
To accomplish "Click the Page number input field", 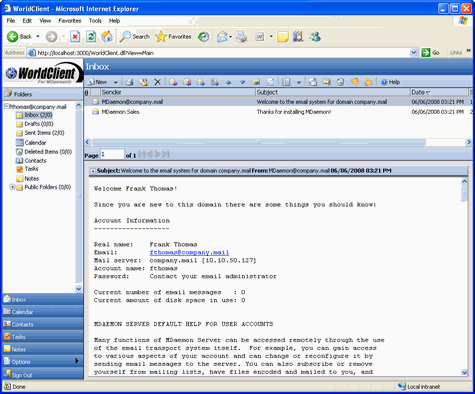I will 112,154.
